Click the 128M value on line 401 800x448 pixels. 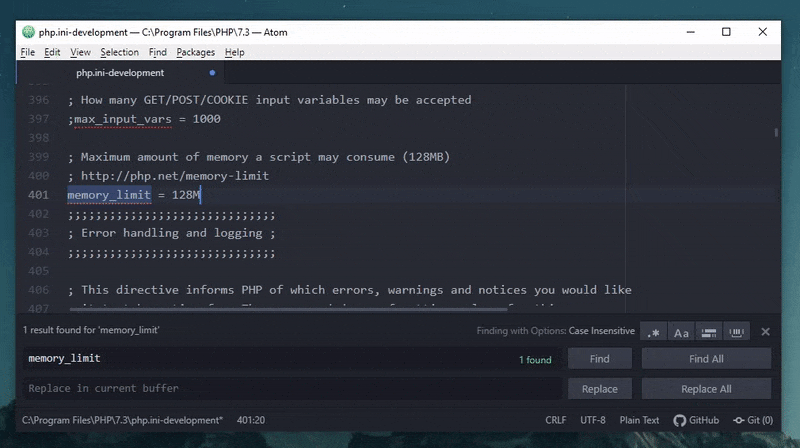tap(186, 195)
